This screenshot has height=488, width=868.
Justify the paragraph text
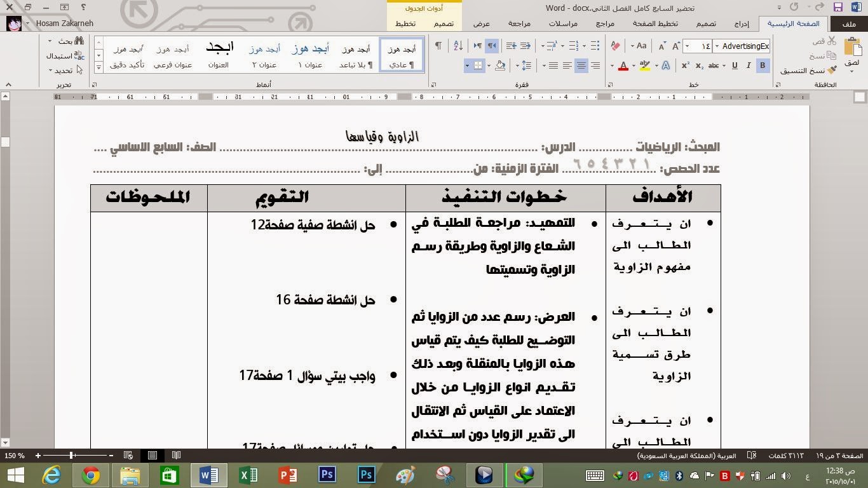(x=553, y=65)
